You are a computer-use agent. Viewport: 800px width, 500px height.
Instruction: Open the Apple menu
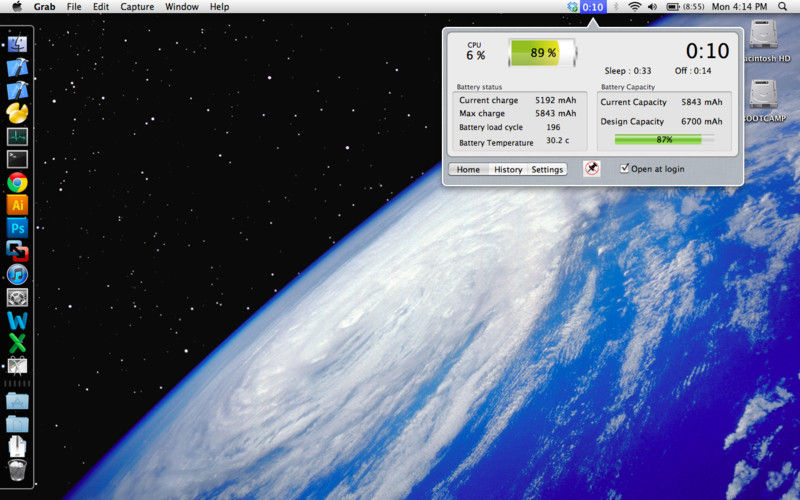click(x=17, y=7)
